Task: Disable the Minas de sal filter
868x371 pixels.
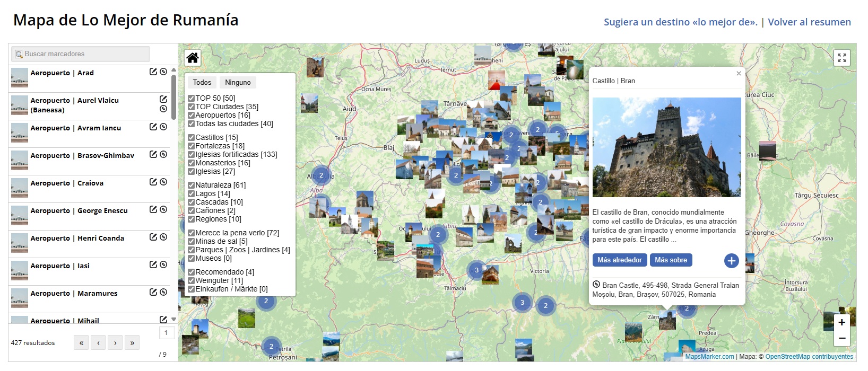Action: pos(192,241)
